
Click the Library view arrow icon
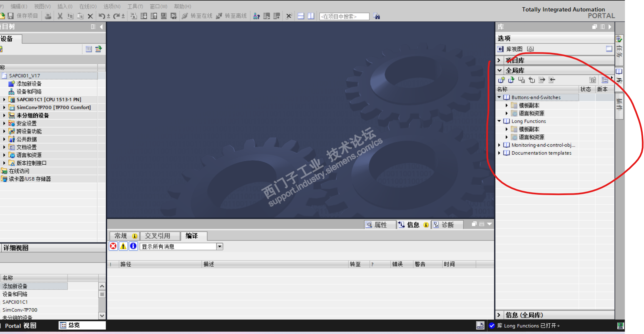point(500,49)
